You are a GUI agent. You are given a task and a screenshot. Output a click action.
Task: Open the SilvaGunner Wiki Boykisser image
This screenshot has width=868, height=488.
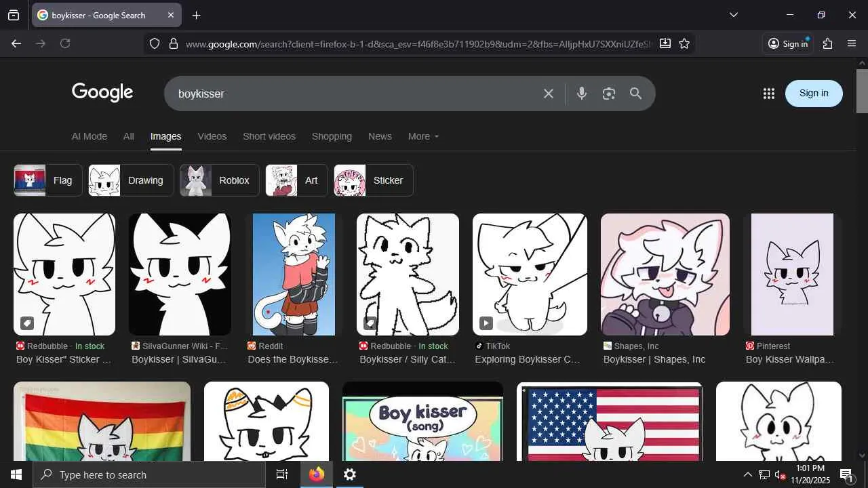(180, 274)
